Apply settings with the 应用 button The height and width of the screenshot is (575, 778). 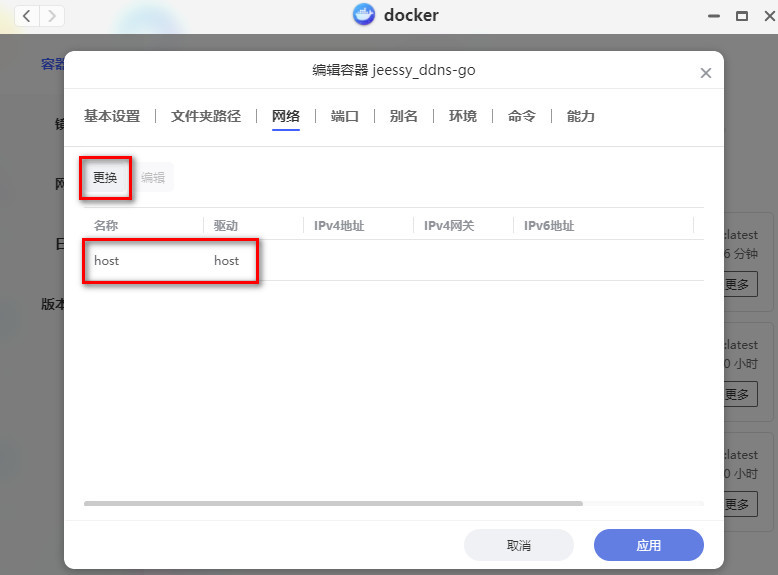(x=649, y=545)
